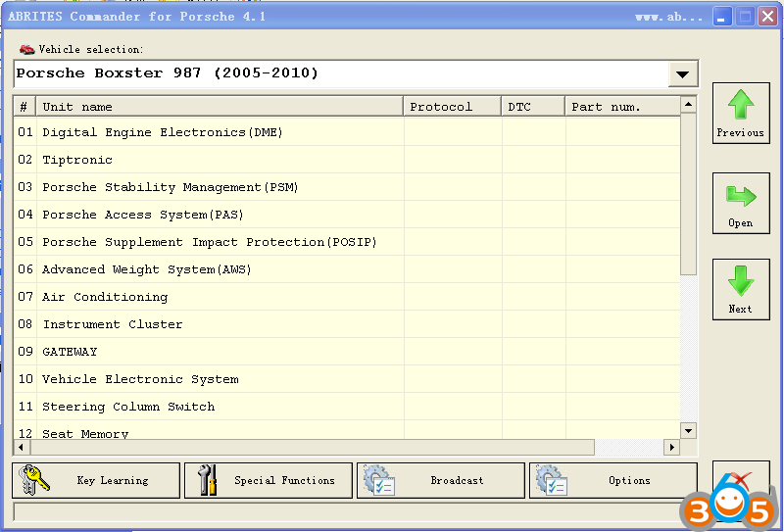Image resolution: width=784 pixels, height=532 pixels.
Task: Choose Porsche Stability Management (PSM) unit
Action: point(171,187)
